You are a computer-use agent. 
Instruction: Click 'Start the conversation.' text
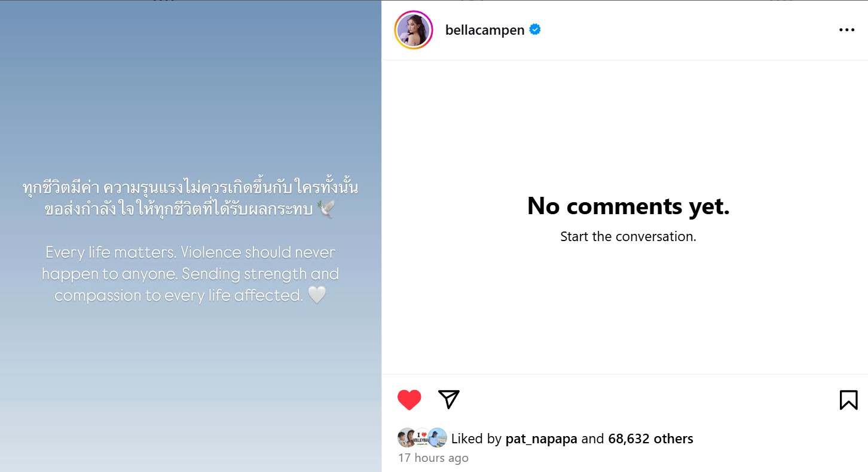click(628, 236)
